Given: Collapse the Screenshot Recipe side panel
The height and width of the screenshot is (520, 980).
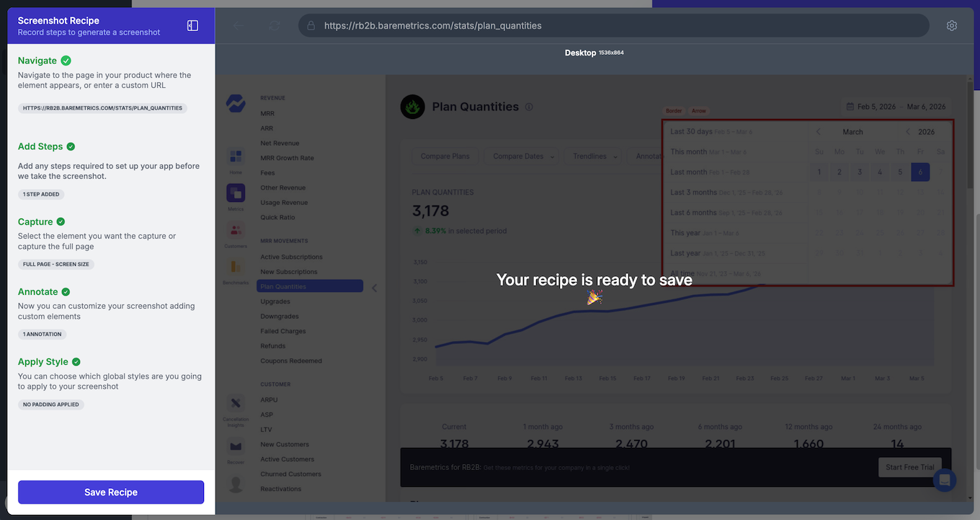Looking at the screenshot, I should pyautogui.click(x=192, y=26).
